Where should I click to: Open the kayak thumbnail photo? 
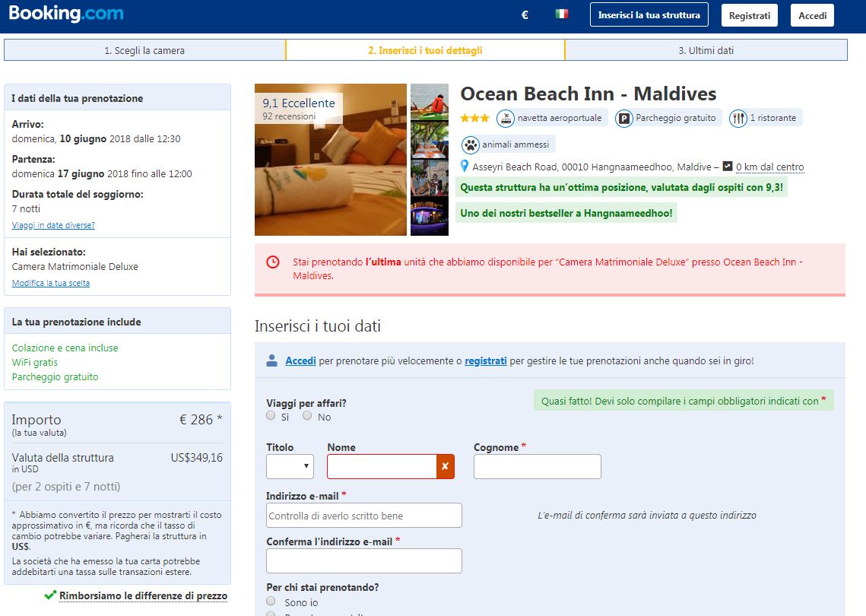pos(430,102)
